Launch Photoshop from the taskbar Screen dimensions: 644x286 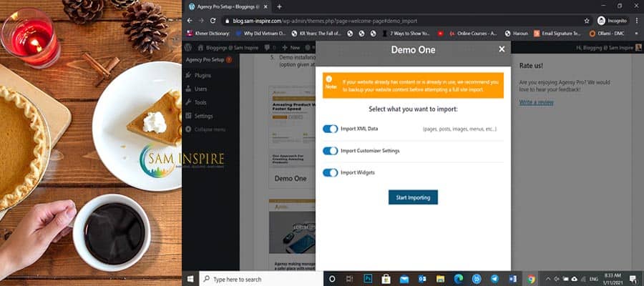(x=368, y=279)
